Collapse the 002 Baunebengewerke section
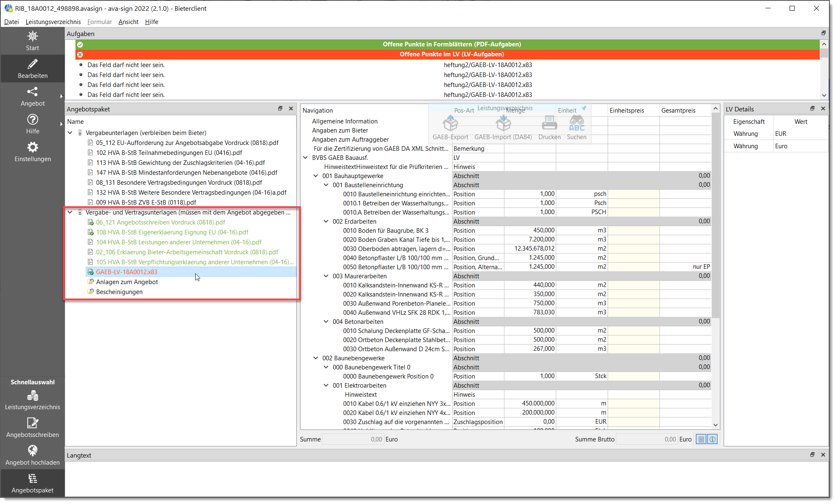This screenshot has height=504, width=836. [x=316, y=358]
